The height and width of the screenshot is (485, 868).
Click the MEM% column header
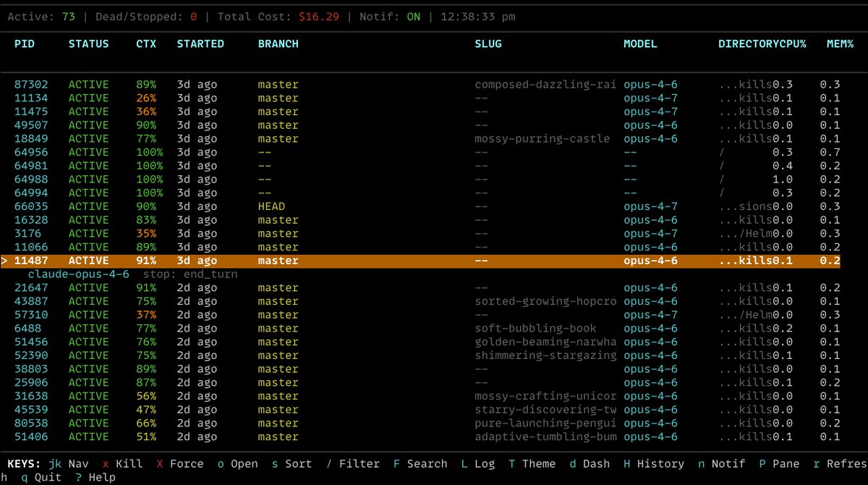(x=841, y=43)
